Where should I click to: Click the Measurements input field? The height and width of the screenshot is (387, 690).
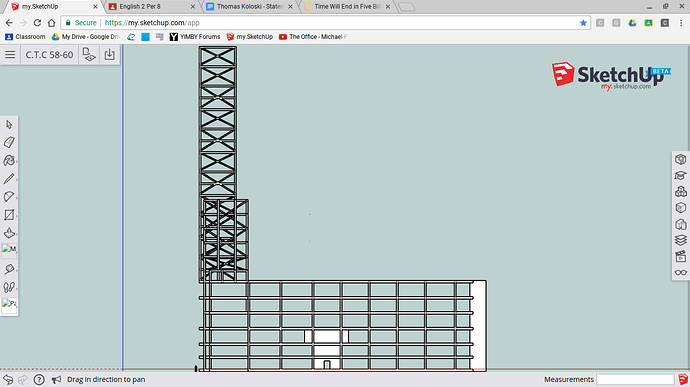(x=635, y=379)
